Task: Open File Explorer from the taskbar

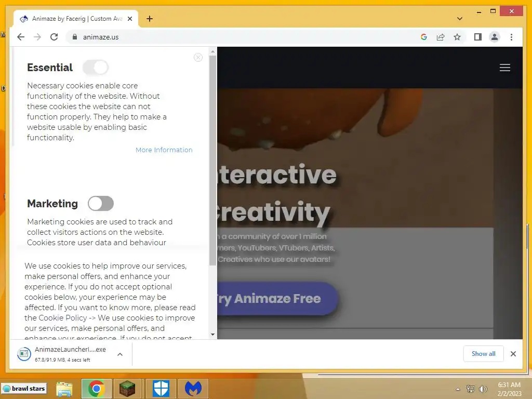Action: [64, 389]
